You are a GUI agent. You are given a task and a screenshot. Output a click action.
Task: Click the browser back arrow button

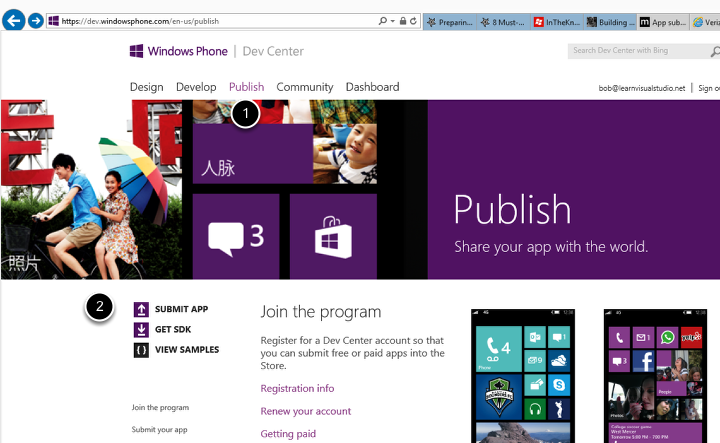[x=14, y=20]
